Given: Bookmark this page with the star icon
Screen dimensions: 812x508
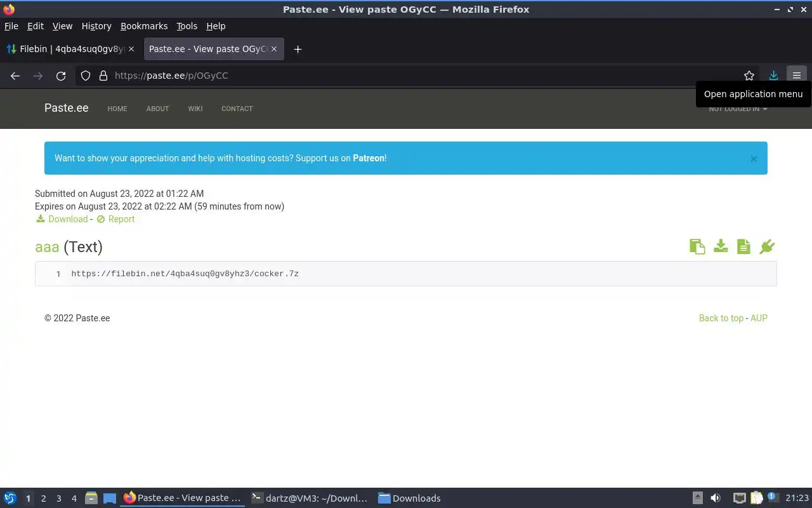Looking at the screenshot, I should (749, 76).
